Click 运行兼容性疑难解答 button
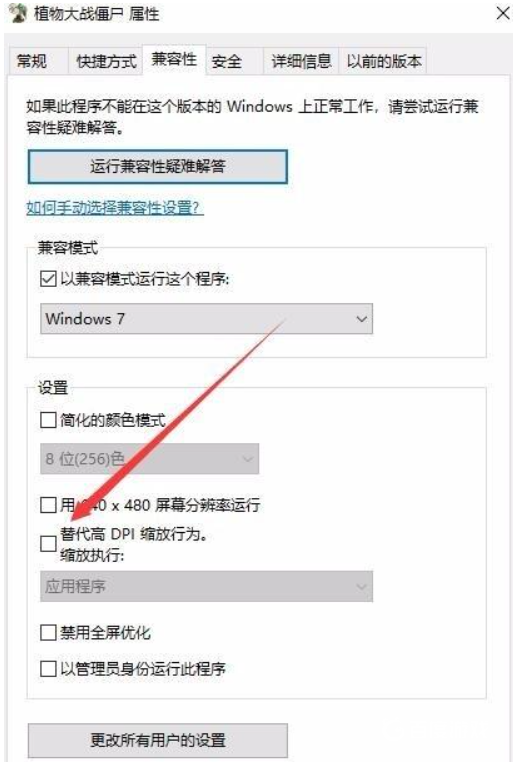The height and width of the screenshot is (762, 513). pos(158,167)
